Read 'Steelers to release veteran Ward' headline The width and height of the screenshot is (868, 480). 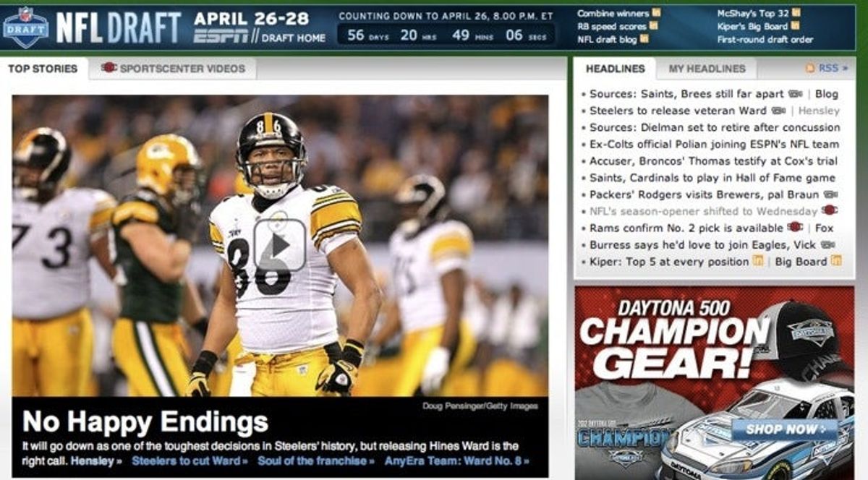coord(678,111)
